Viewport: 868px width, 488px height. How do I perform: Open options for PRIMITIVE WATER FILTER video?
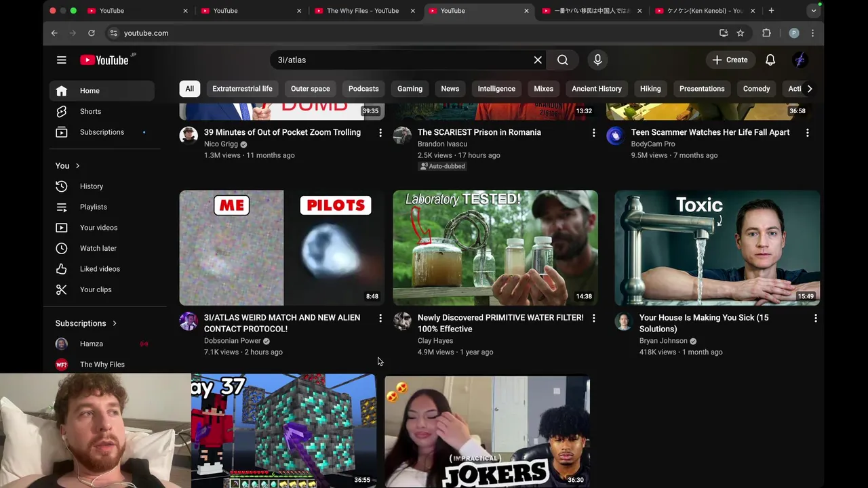593,318
